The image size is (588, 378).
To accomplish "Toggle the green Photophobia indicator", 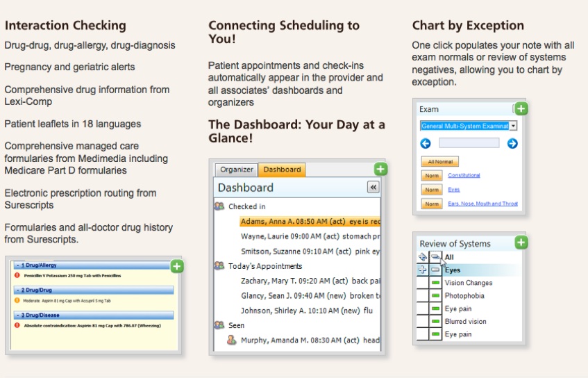I will [436, 296].
